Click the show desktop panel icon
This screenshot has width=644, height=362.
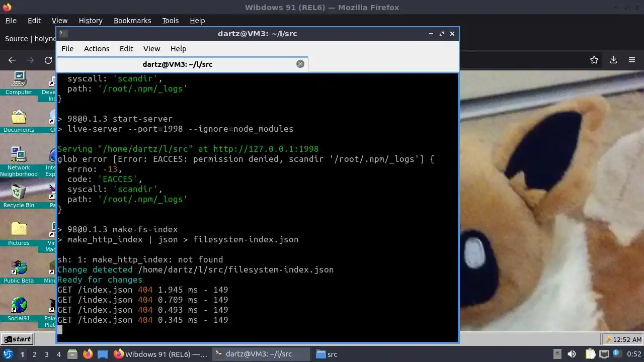coord(103,354)
